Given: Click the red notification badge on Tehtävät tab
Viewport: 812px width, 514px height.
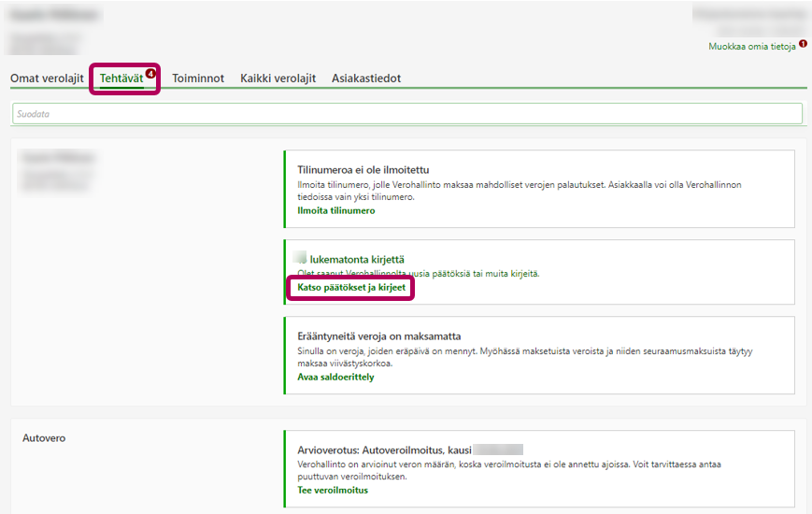Looking at the screenshot, I should pyautogui.click(x=150, y=73).
